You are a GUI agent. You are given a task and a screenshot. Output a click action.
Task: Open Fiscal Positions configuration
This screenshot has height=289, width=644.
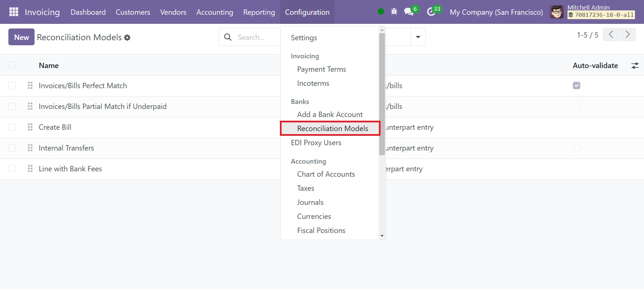coord(321,230)
